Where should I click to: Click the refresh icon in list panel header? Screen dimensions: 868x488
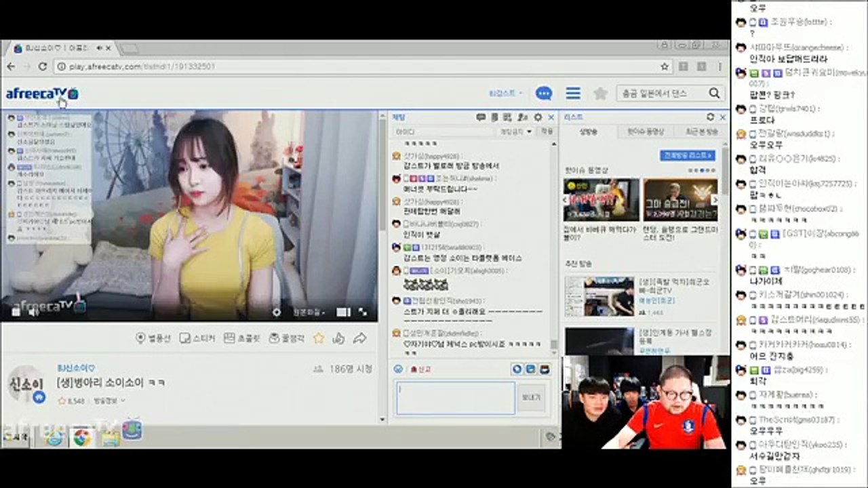[710, 117]
